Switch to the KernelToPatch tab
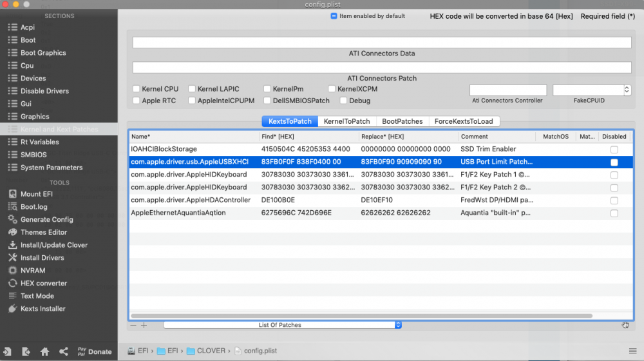The width and height of the screenshot is (644, 361). point(346,121)
